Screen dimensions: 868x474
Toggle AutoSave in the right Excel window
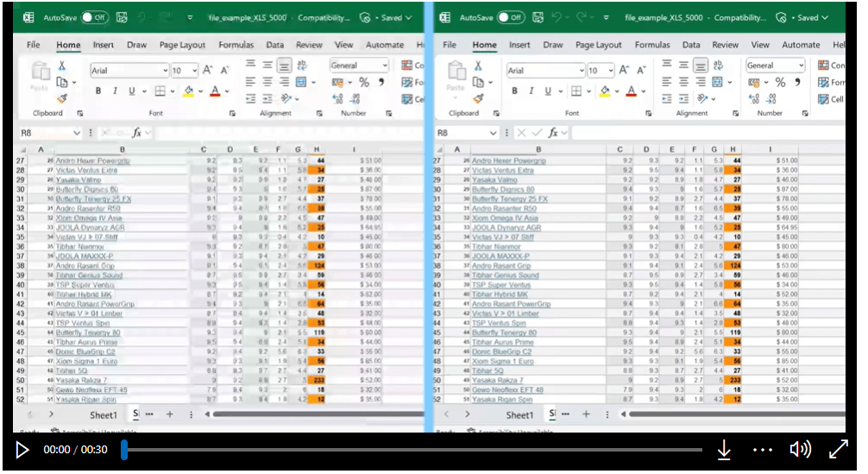510,17
